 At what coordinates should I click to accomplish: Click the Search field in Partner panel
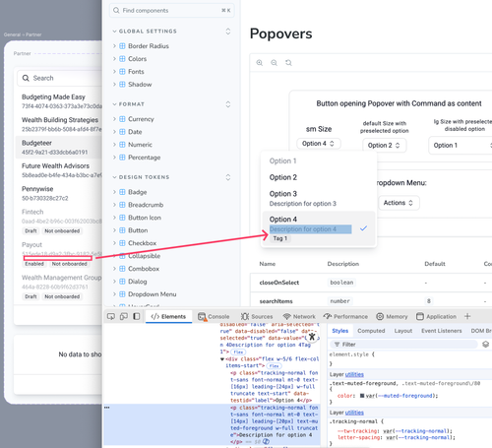(59, 78)
